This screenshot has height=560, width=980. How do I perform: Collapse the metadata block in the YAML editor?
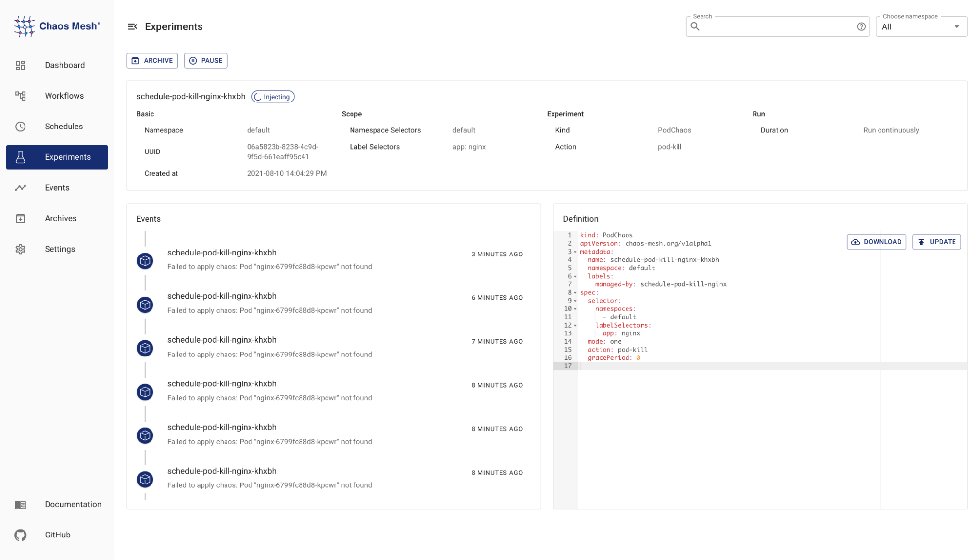click(574, 251)
